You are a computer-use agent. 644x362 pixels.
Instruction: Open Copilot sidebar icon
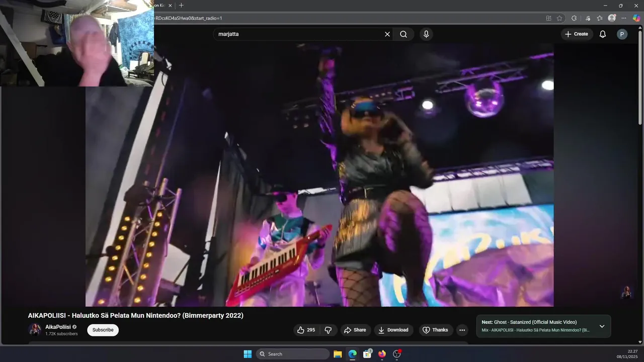tap(636, 18)
